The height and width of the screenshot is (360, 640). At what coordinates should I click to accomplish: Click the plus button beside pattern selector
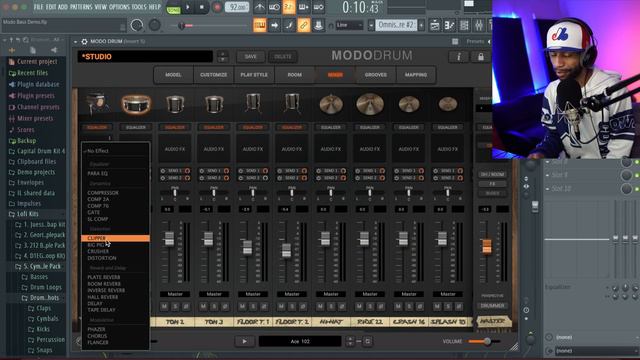click(x=422, y=25)
